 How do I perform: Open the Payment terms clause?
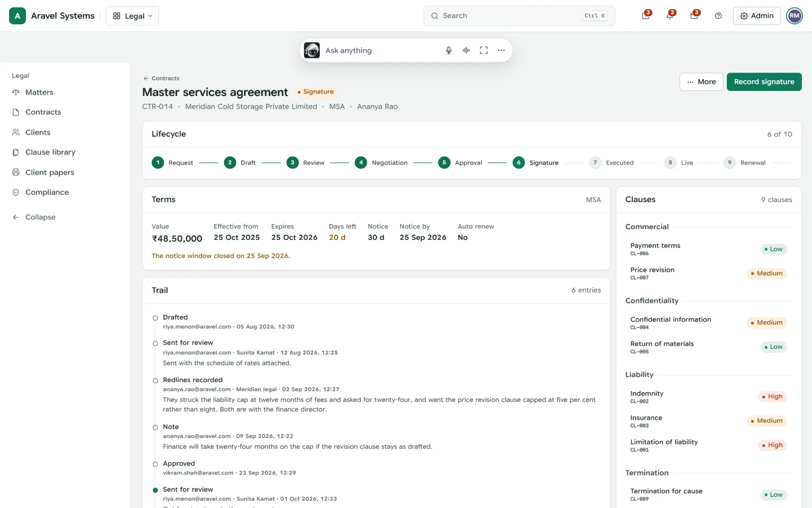click(708, 249)
